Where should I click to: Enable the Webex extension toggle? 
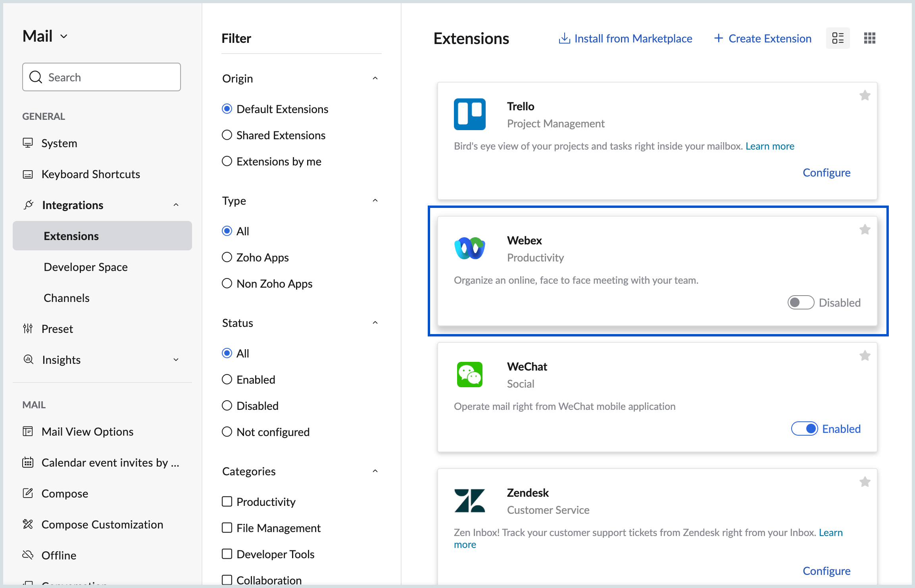click(x=800, y=303)
